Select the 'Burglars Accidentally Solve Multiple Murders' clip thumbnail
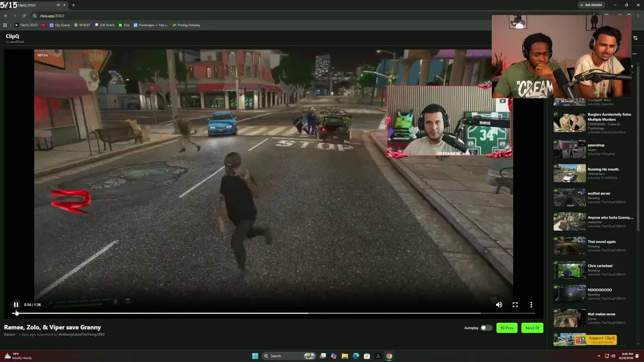 [570, 123]
